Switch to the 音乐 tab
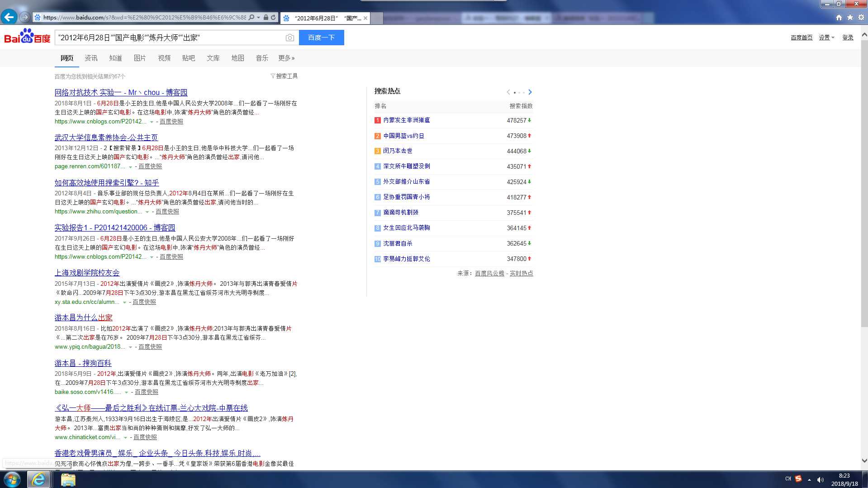This screenshot has width=868, height=488. 262,58
